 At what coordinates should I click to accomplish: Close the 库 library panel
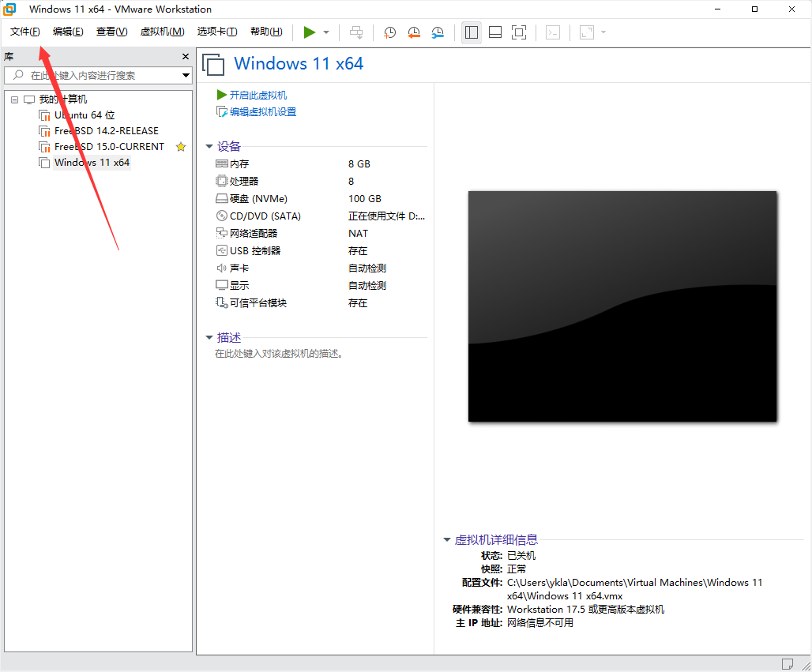point(186,56)
